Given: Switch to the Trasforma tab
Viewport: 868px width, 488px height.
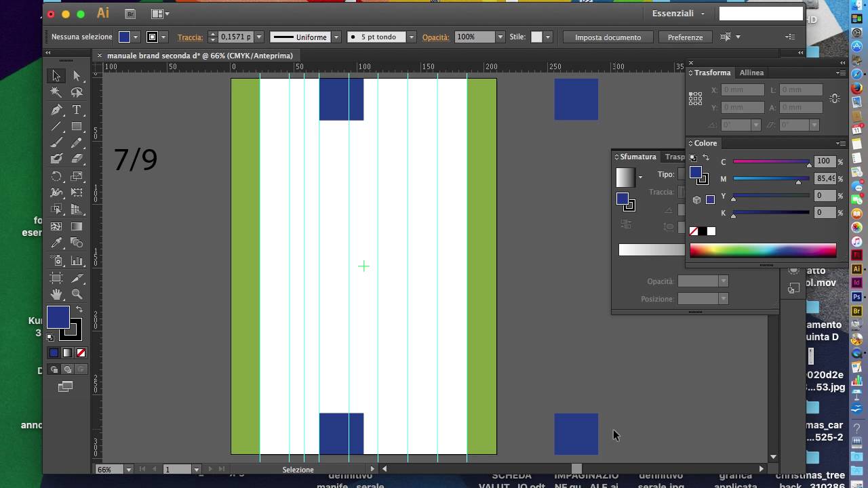Looking at the screenshot, I should 712,73.
